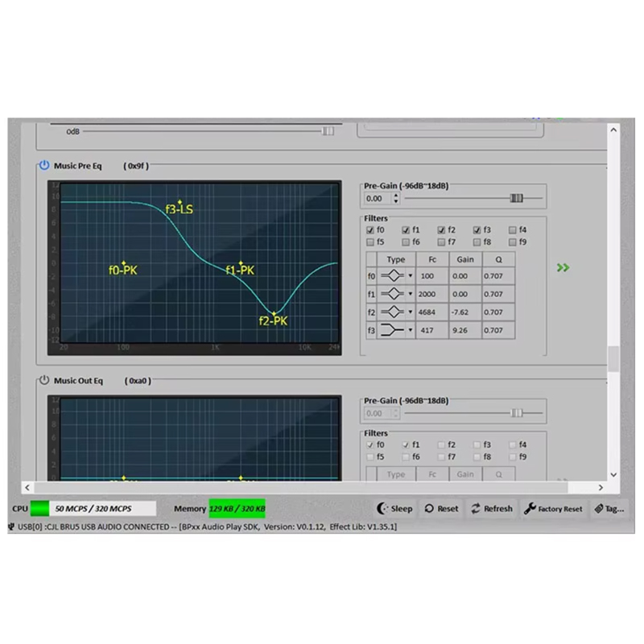Select the f2-PK node on the EQ graph

[274, 314]
